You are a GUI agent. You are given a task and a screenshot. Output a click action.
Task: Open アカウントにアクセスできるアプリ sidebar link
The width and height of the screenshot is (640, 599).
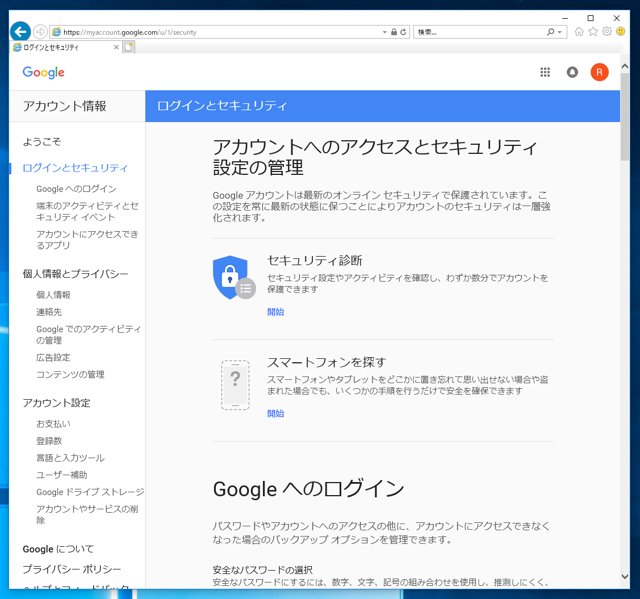click(x=87, y=240)
